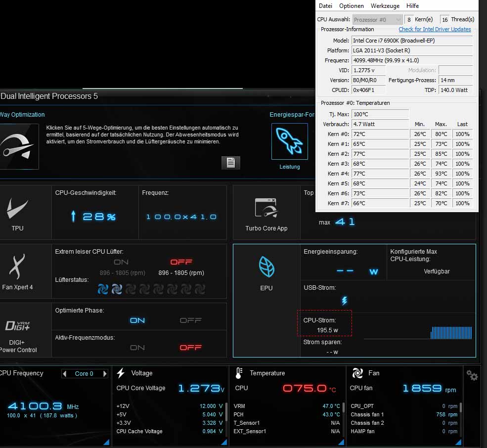Click the Leistung rocket icon
487x448 pixels.
point(289,141)
